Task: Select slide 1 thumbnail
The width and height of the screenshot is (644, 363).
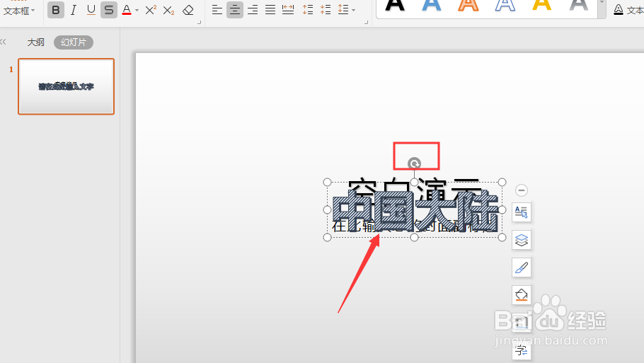Action: (x=66, y=86)
